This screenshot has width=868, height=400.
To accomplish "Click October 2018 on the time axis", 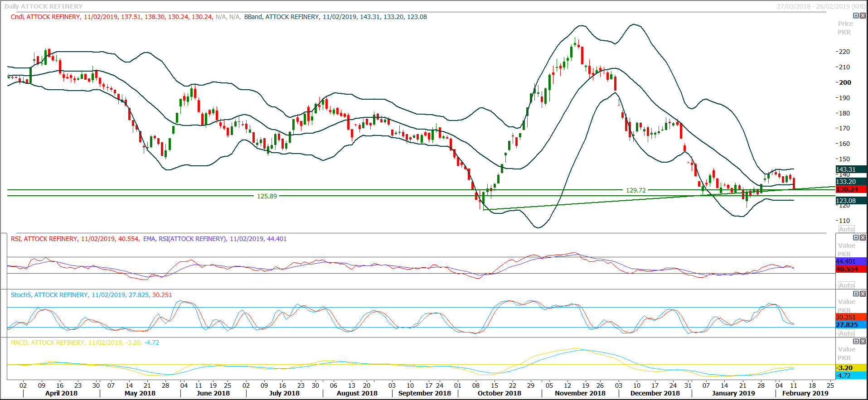I will [x=499, y=393].
